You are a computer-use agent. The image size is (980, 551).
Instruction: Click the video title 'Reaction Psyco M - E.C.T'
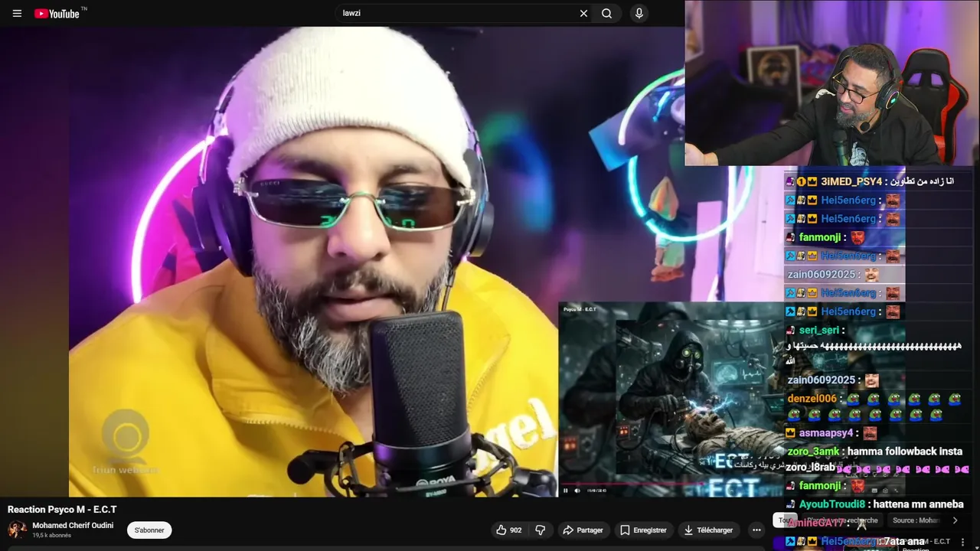[62, 510]
